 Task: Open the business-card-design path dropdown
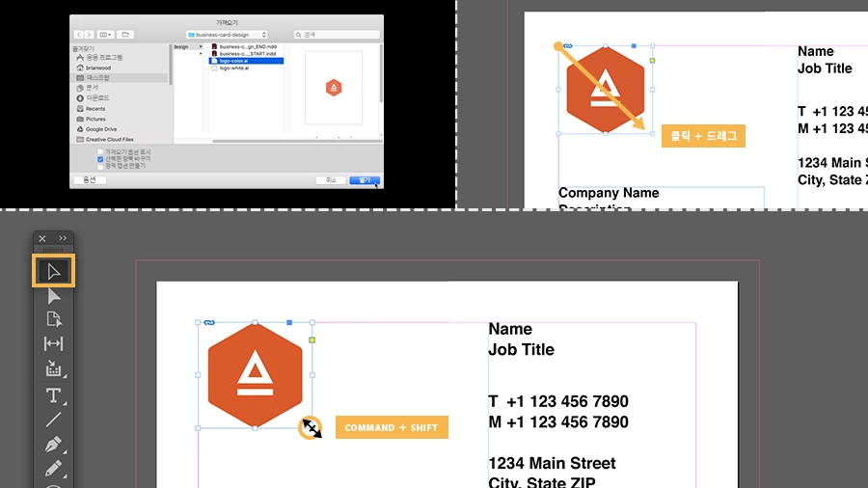point(227,35)
